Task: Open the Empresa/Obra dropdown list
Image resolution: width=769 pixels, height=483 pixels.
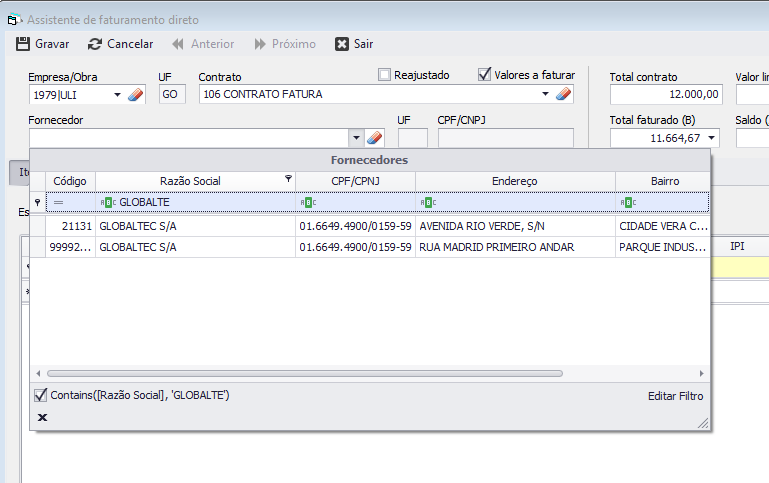Action: 118,95
